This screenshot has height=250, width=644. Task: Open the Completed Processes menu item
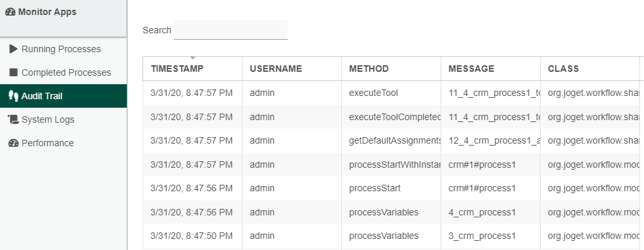coord(63,72)
